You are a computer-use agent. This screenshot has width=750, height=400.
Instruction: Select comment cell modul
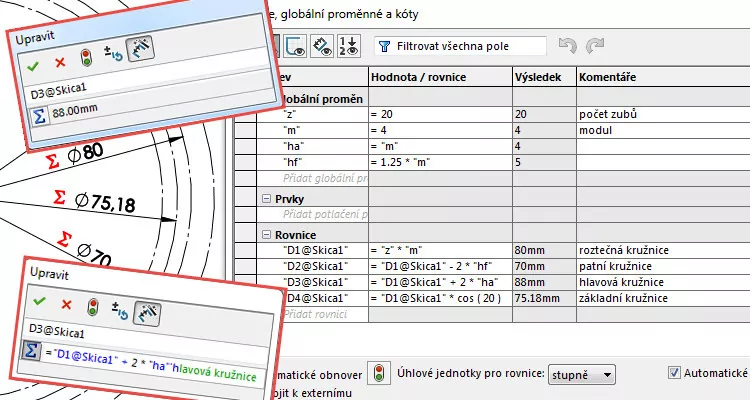(663, 130)
